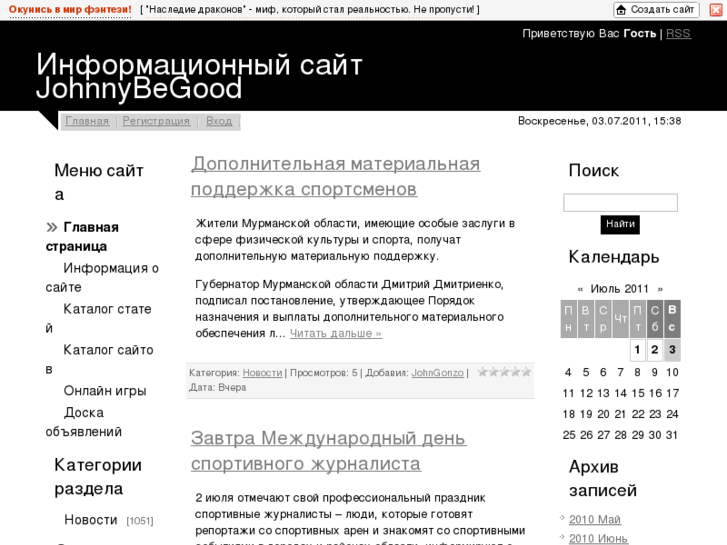Viewport: 727px width, 545px height.
Task: Open article 'Завтра Международный день спортивного журналиста'
Action: (x=329, y=451)
